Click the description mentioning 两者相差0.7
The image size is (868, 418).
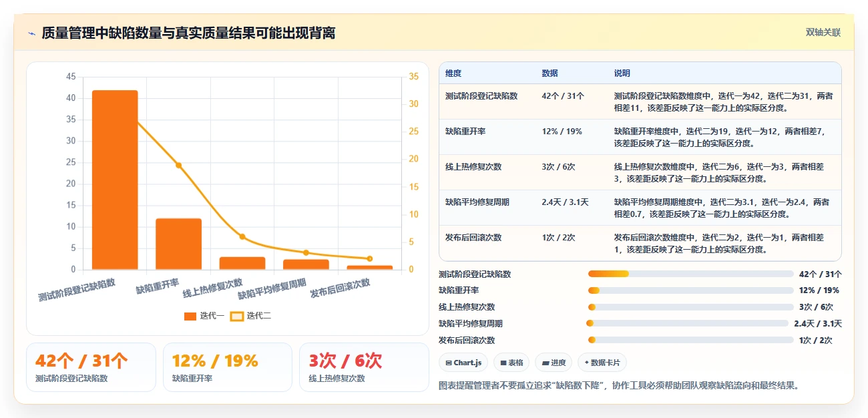(723, 208)
